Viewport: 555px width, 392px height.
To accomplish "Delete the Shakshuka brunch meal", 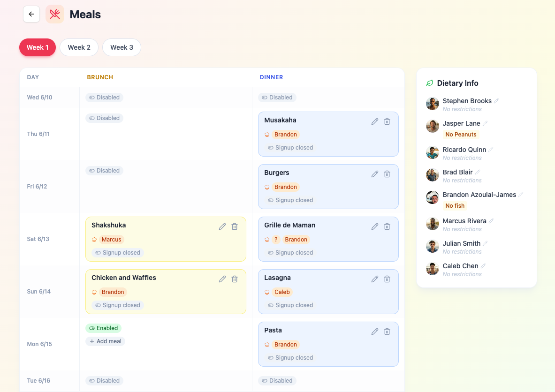I will click(x=235, y=226).
